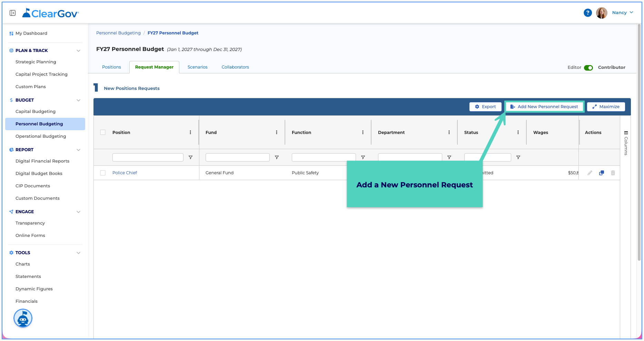Click the Export button
Screen dimensions: 644x341
(485, 107)
